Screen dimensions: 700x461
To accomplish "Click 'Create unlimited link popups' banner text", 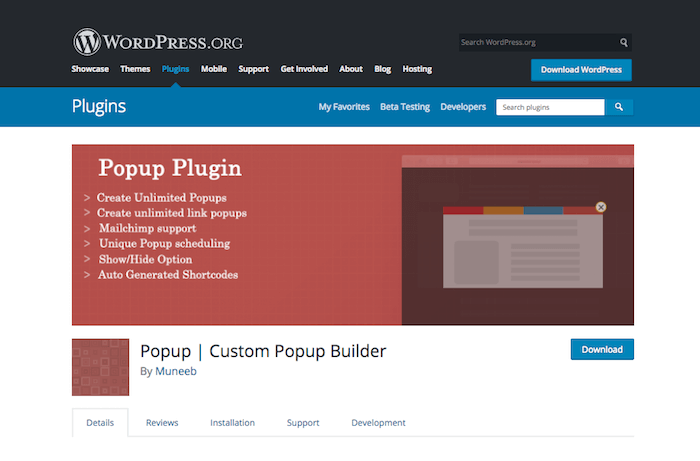I will [172, 213].
